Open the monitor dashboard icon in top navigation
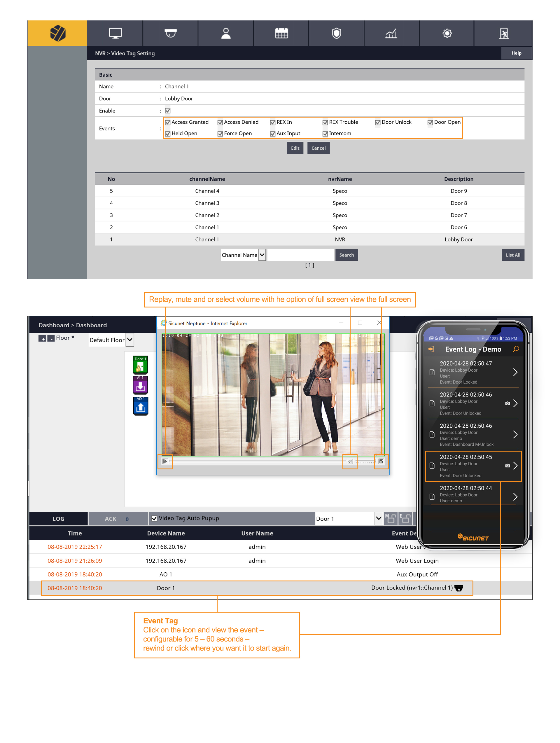 click(x=115, y=33)
